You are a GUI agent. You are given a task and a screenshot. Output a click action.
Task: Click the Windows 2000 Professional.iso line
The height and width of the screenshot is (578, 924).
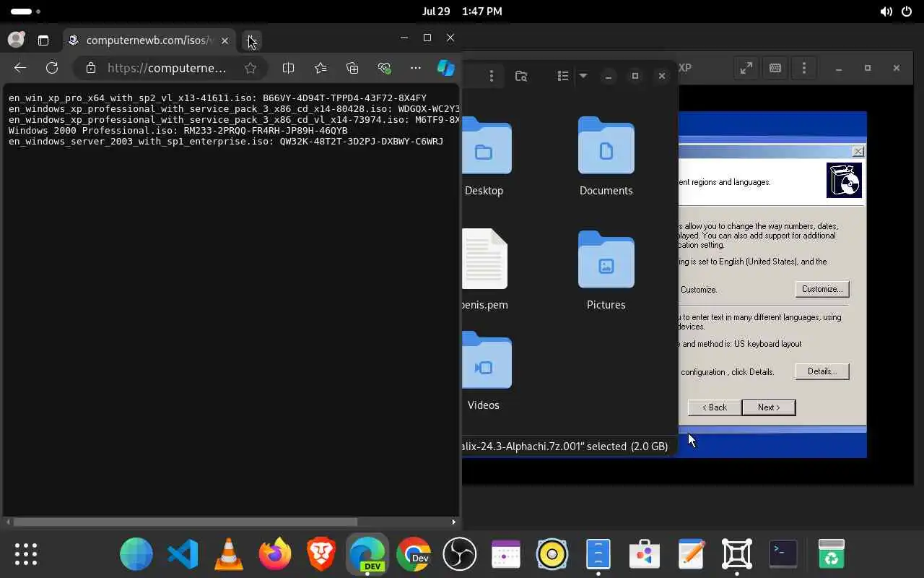[178, 131]
